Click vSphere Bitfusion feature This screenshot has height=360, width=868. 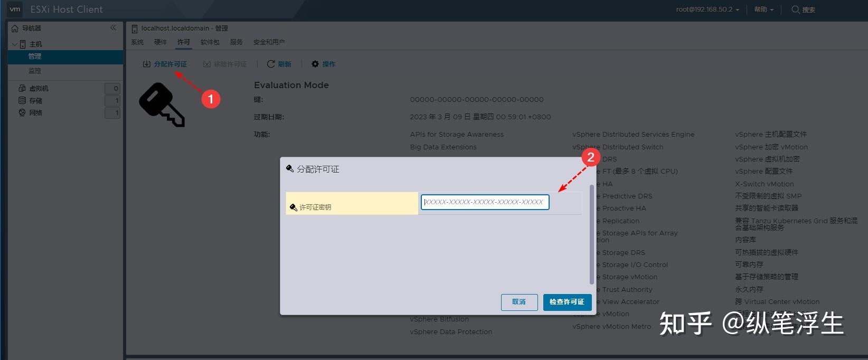click(x=439, y=319)
